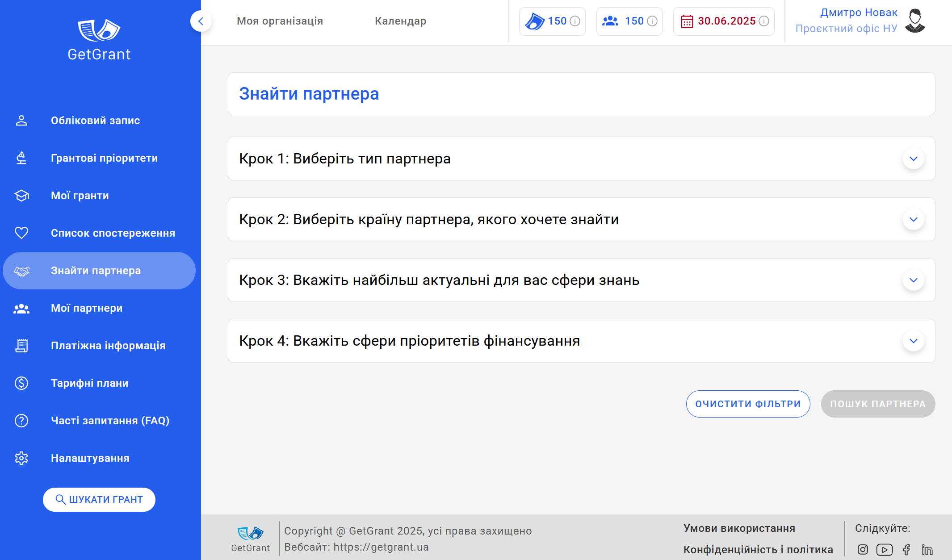952x560 pixels.
Task: Expand Крок 4 funding priorities section
Action: (913, 341)
